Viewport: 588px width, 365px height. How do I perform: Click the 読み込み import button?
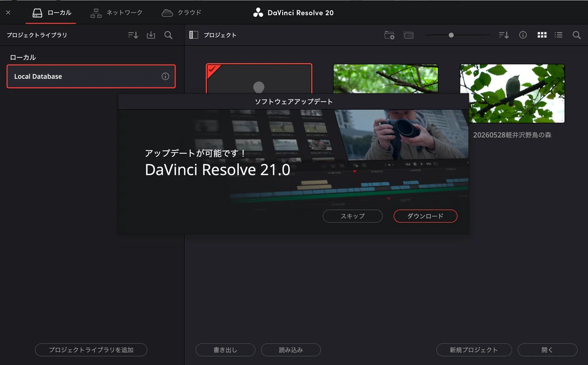(x=291, y=350)
